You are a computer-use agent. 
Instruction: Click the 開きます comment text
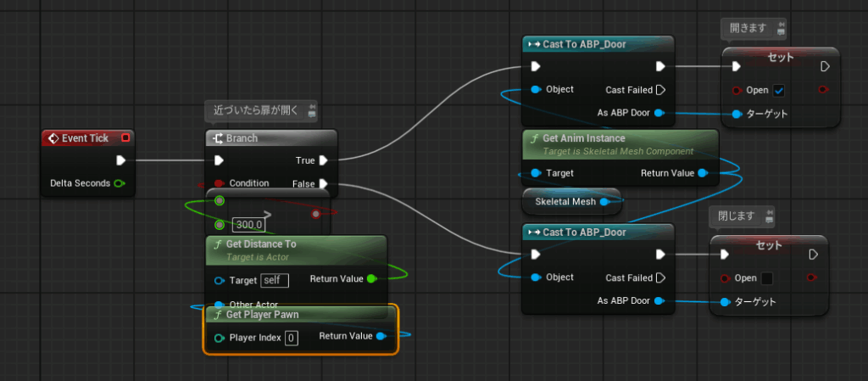(748, 28)
